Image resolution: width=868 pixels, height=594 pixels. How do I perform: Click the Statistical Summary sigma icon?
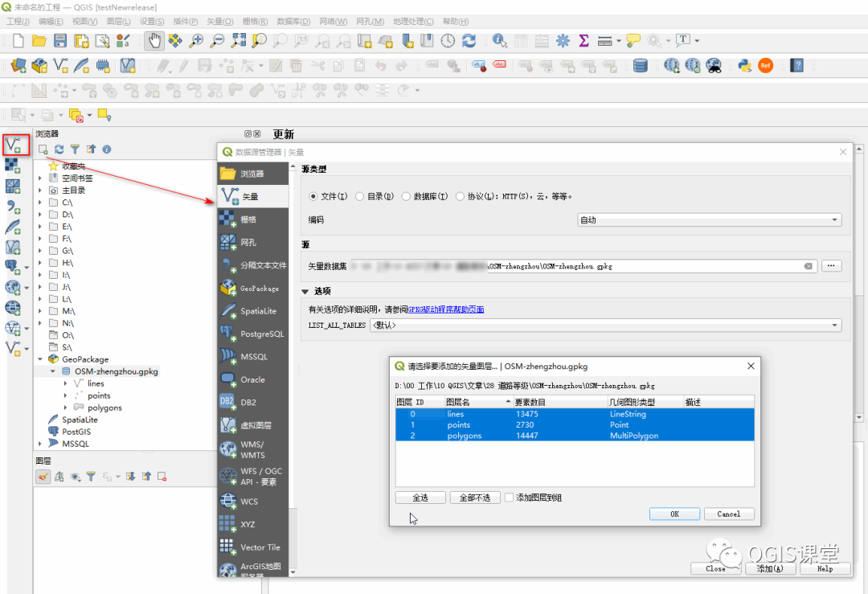click(583, 40)
